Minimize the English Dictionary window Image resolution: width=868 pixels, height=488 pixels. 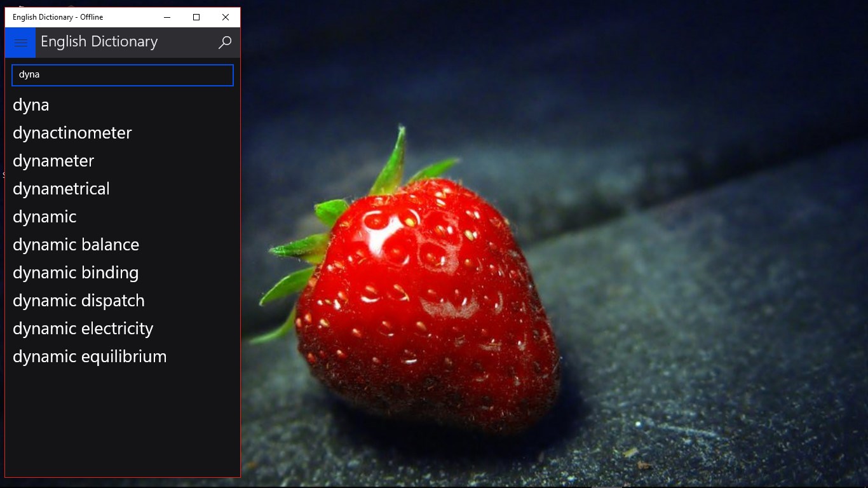[166, 17]
